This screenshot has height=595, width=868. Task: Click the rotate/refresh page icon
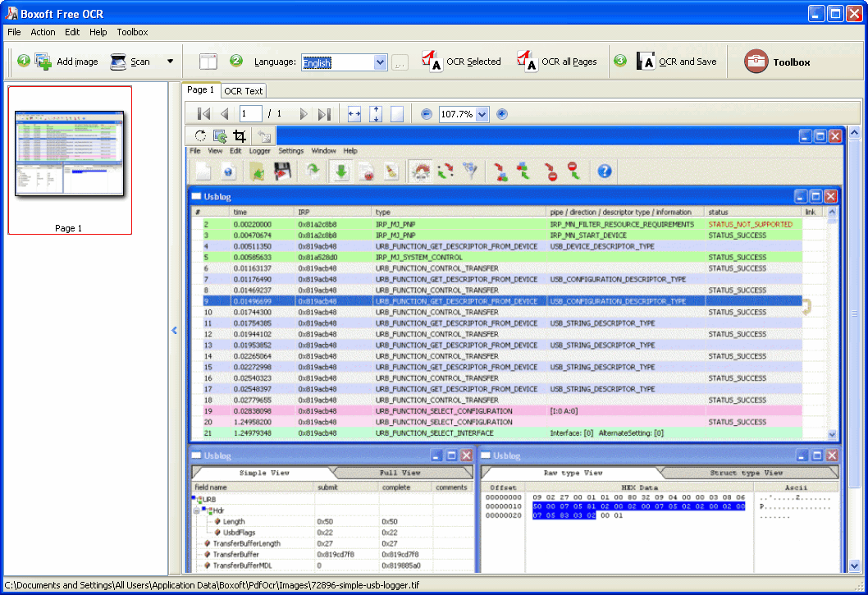click(x=199, y=136)
